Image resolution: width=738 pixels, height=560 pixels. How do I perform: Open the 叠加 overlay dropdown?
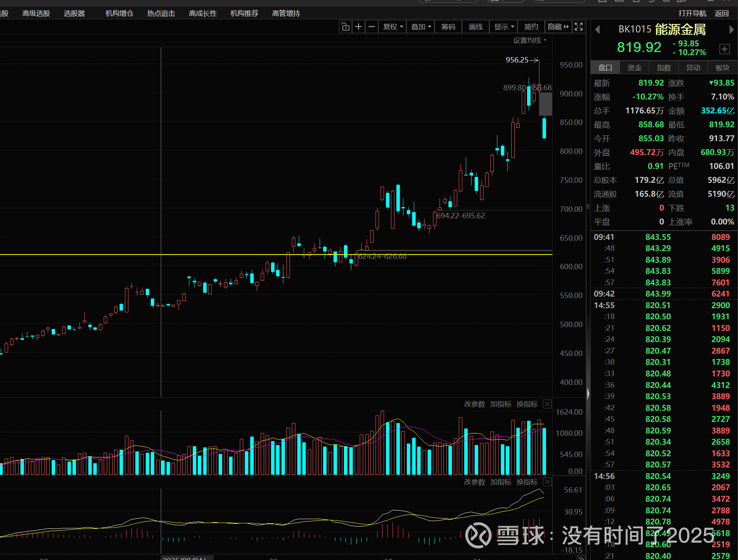421,27
